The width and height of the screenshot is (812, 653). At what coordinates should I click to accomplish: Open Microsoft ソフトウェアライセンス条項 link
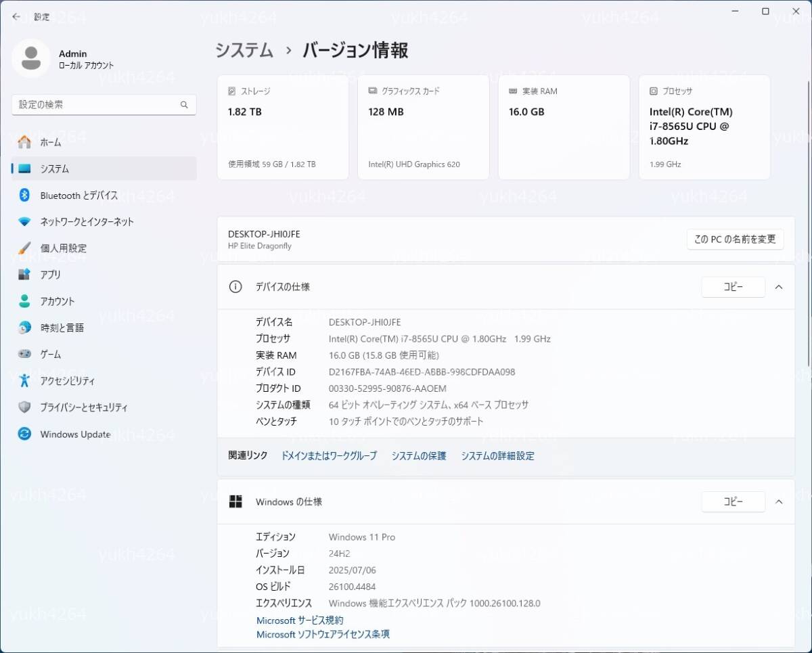[x=323, y=634]
